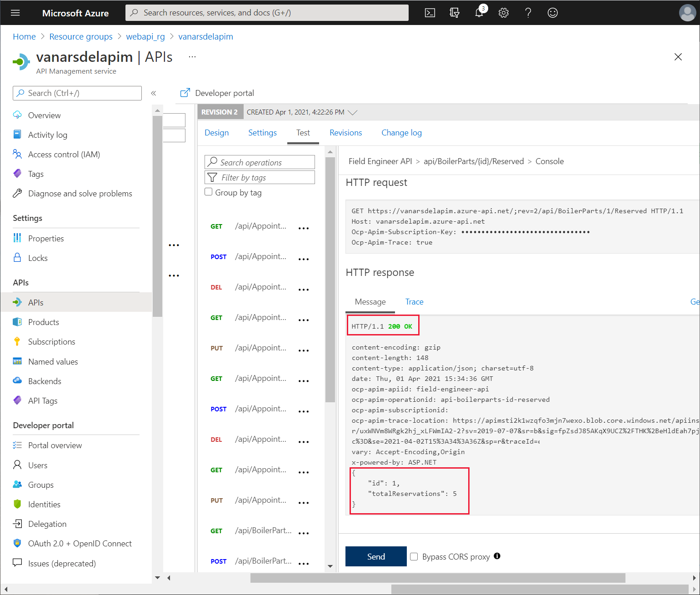Click the Portal overview icon

17,445
